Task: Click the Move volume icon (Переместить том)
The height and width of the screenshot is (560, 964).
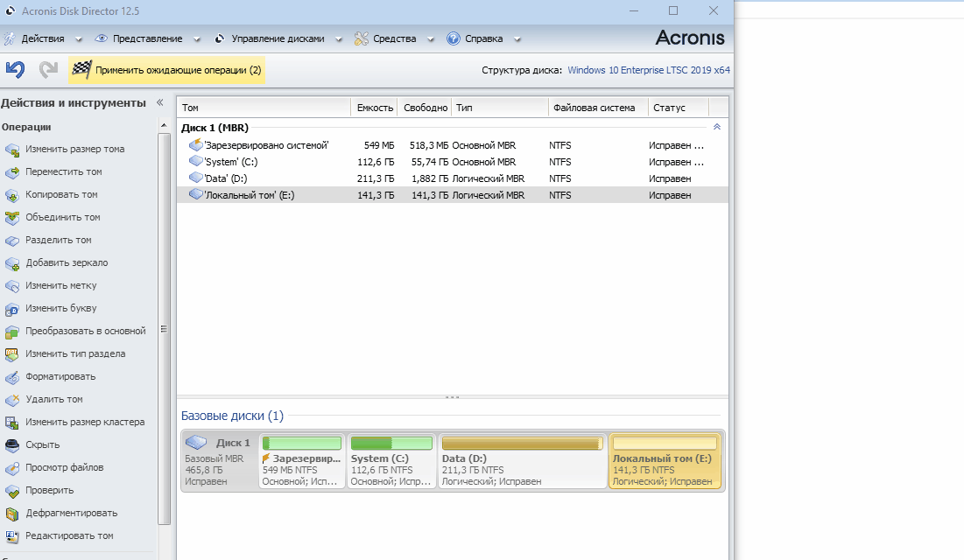Action: pyautogui.click(x=12, y=172)
